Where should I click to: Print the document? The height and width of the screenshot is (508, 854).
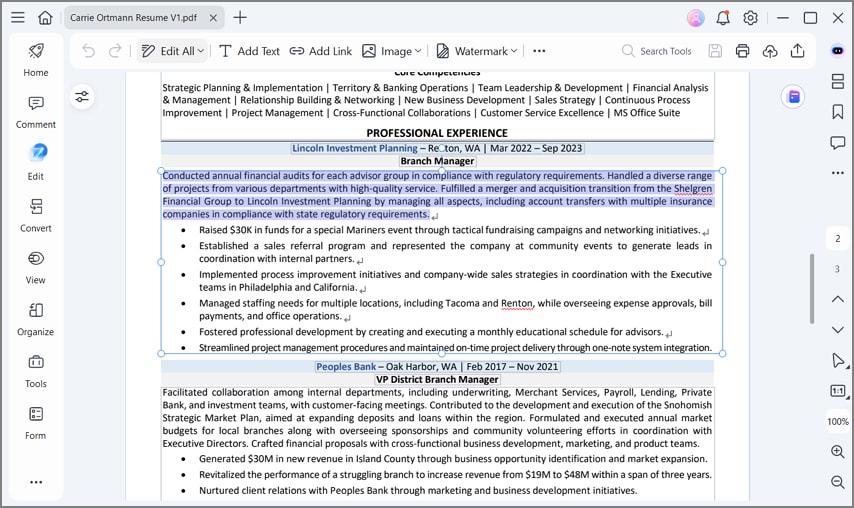742,51
